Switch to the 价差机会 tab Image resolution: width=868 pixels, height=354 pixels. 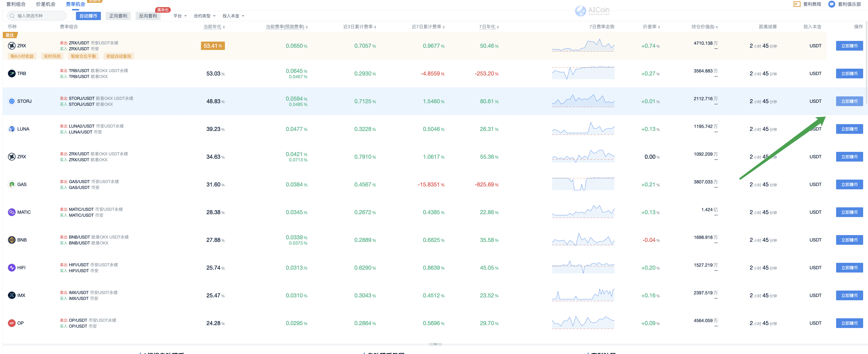[45, 4]
